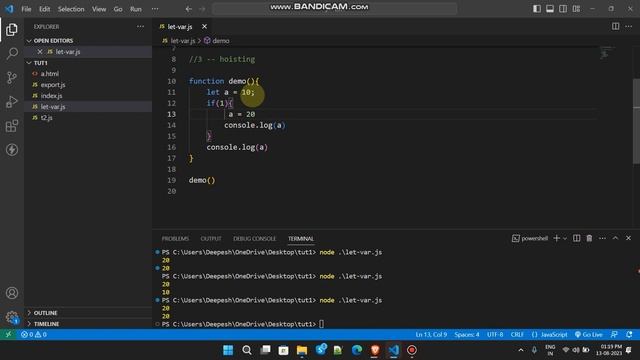
Task: Change end of line sequence CRLF
Action: pyautogui.click(x=517, y=335)
